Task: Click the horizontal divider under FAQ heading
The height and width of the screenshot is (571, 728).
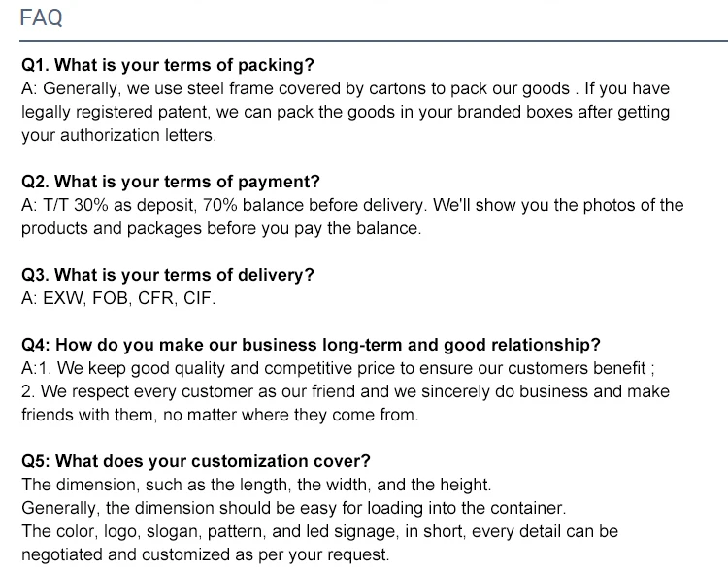Action: click(x=374, y=41)
